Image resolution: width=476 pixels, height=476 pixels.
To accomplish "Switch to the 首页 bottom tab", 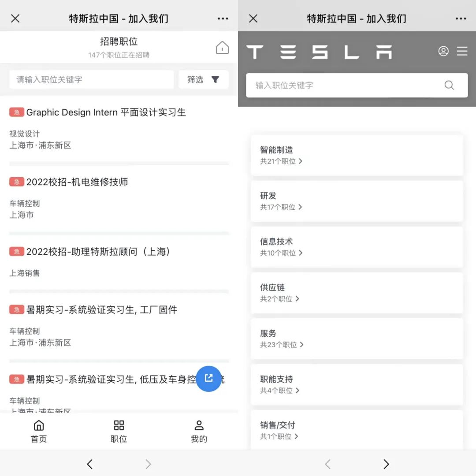I will coord(39,431).
